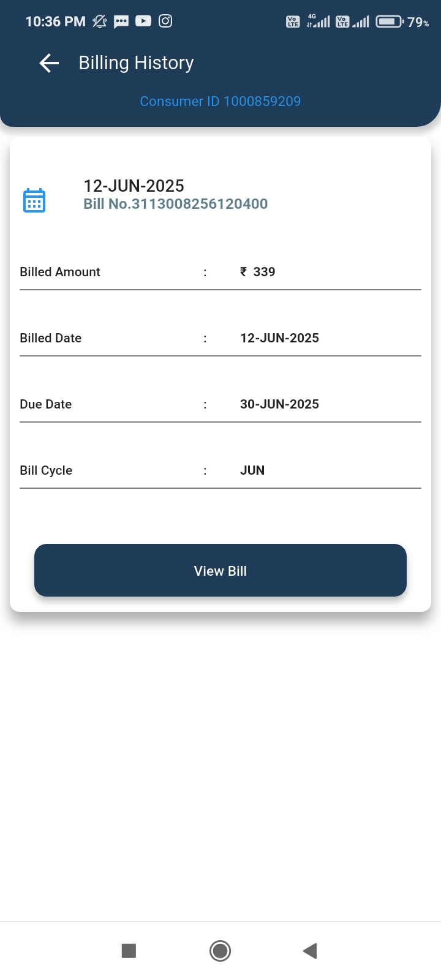Tap the 10:36 PM clock

(x=55, y=22)
